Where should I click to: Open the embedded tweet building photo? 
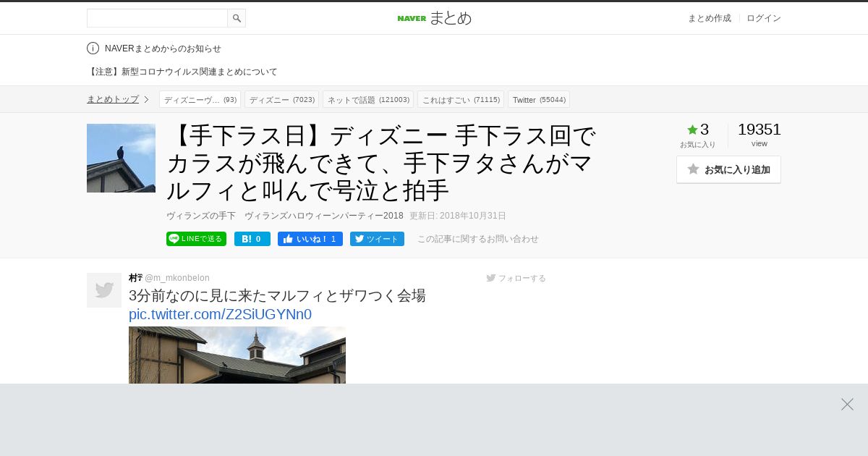237,355
